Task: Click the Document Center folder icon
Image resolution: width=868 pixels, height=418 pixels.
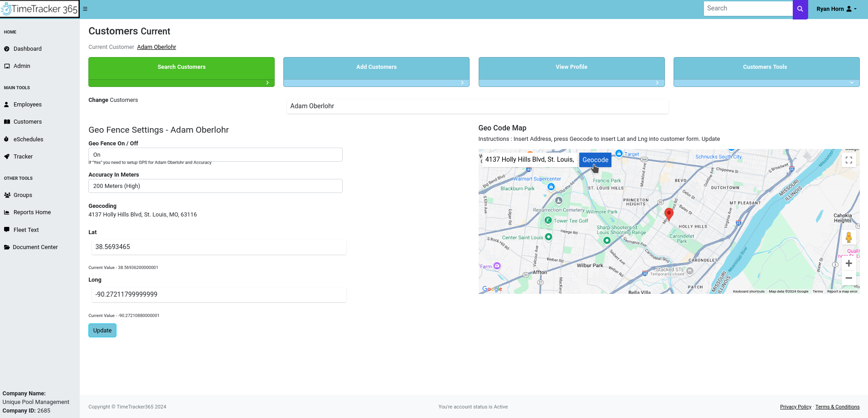Action: pos(6,247)
